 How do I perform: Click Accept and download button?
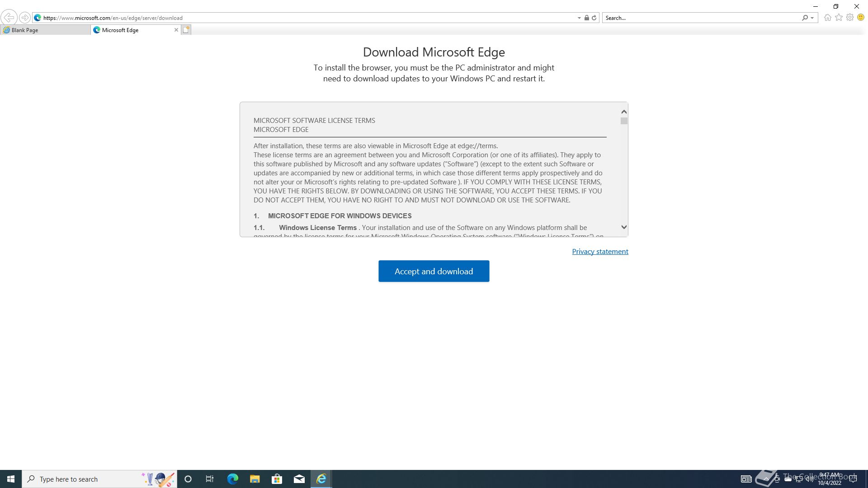(434, 271)
